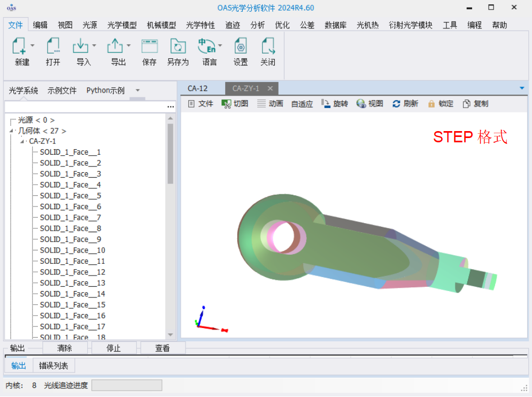The width and height of the screenshot is (532, 397).
Task: Open the 光源 menu
Action: (x=90, y=25)
